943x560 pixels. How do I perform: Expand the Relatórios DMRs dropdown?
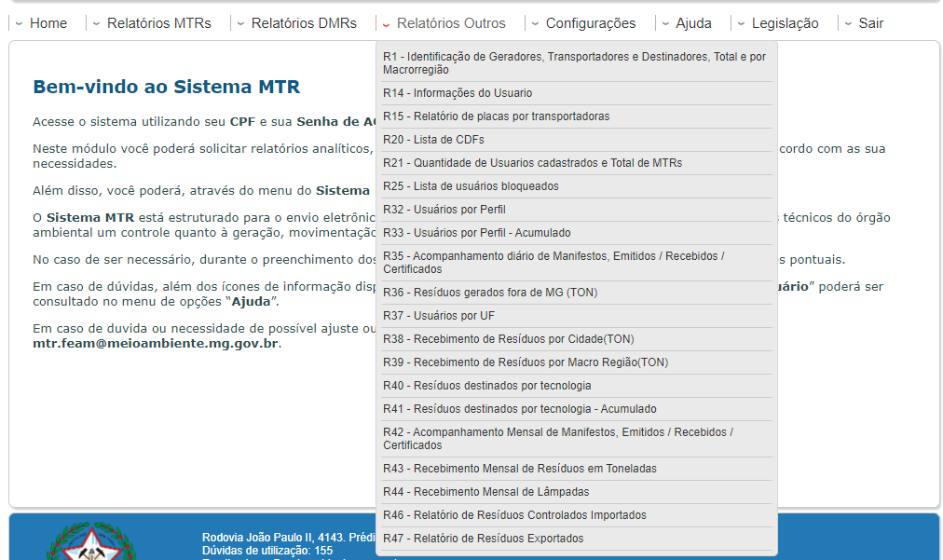tap(303, 23)
